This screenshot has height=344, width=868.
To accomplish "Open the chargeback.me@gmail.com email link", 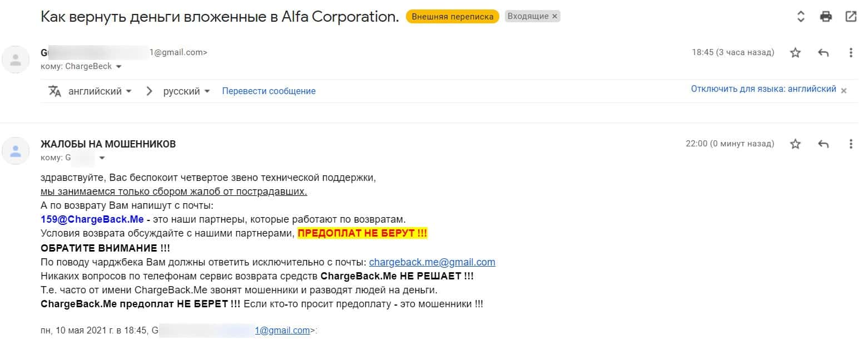I will point(432,262).
